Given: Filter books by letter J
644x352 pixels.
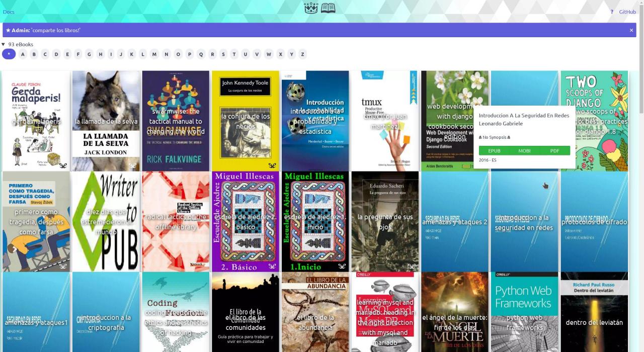Looking at the screenshot, I should pos(120,54).
